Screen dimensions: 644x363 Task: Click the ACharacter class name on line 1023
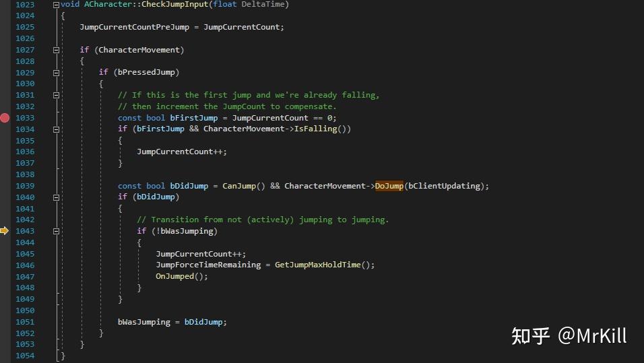(x=108, y=5)
